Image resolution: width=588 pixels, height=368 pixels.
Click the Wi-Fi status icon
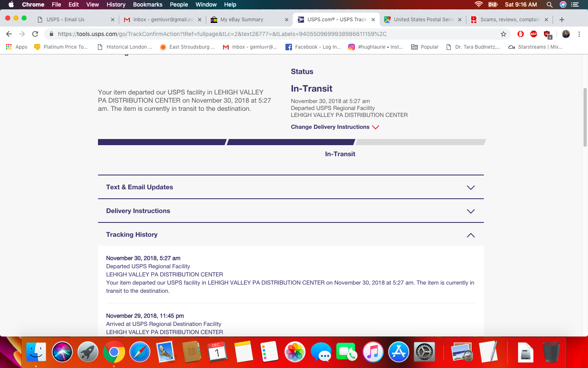click(x=479, y=4)
